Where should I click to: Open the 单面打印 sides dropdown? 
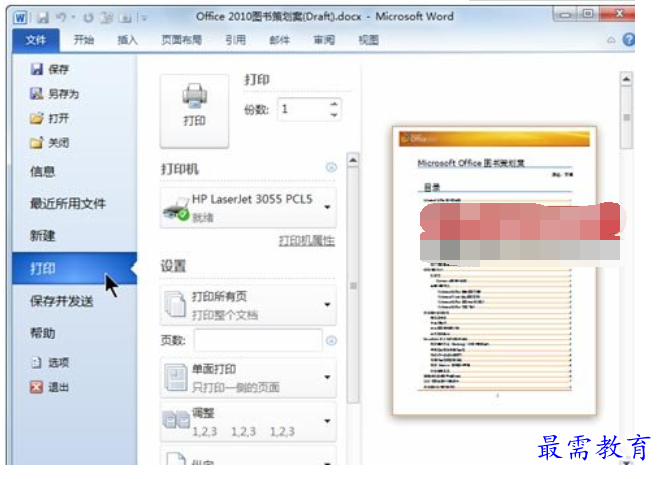pos(248,378)
